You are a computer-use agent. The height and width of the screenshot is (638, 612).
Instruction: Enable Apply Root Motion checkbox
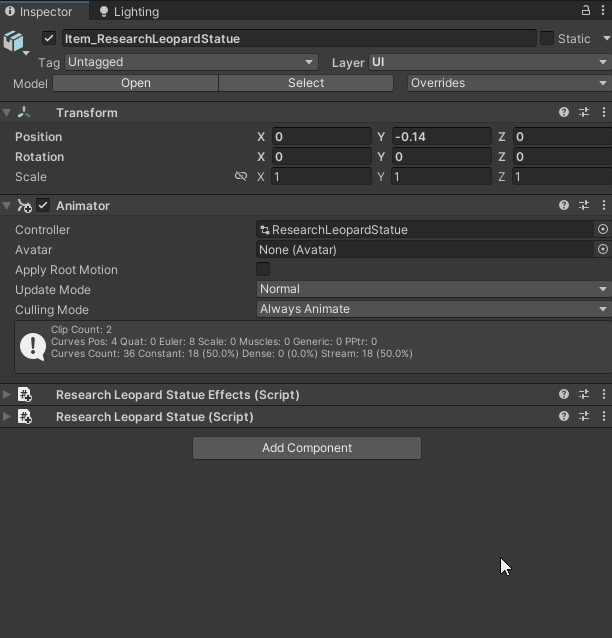(x=263, y=269)
